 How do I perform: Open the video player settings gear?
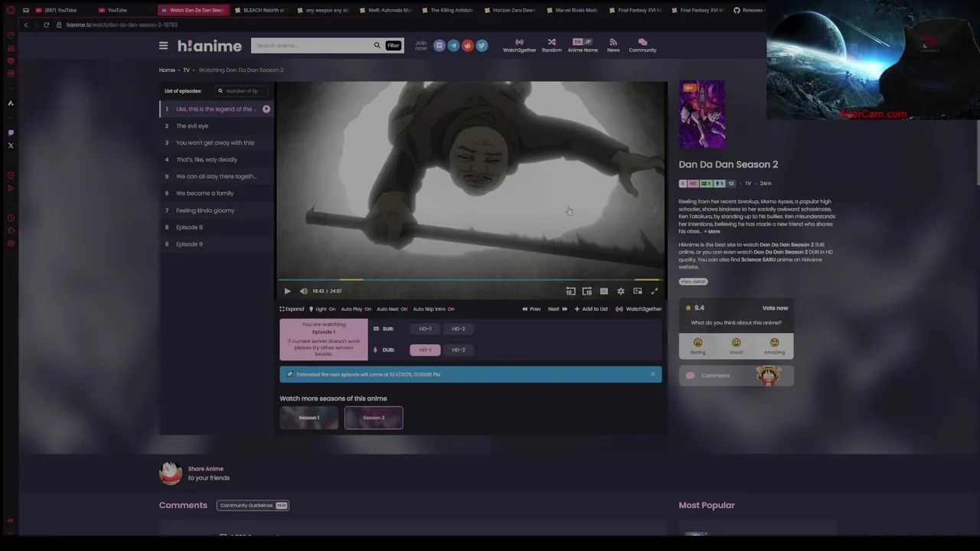click(x=621, y=291)
